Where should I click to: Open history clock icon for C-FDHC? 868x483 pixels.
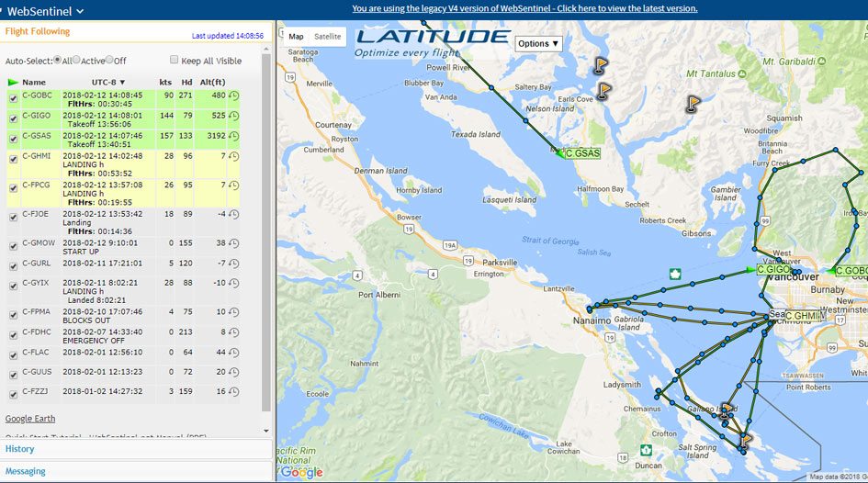(x=233, y=332)
